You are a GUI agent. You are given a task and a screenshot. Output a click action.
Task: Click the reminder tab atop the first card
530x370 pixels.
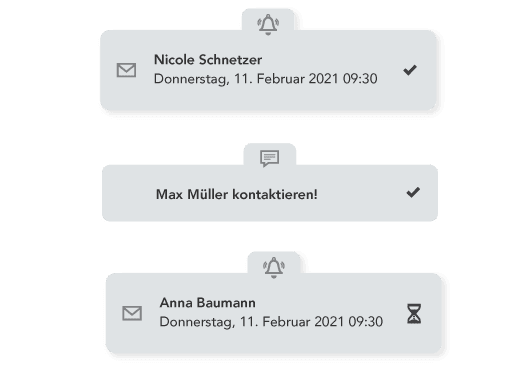268,20
